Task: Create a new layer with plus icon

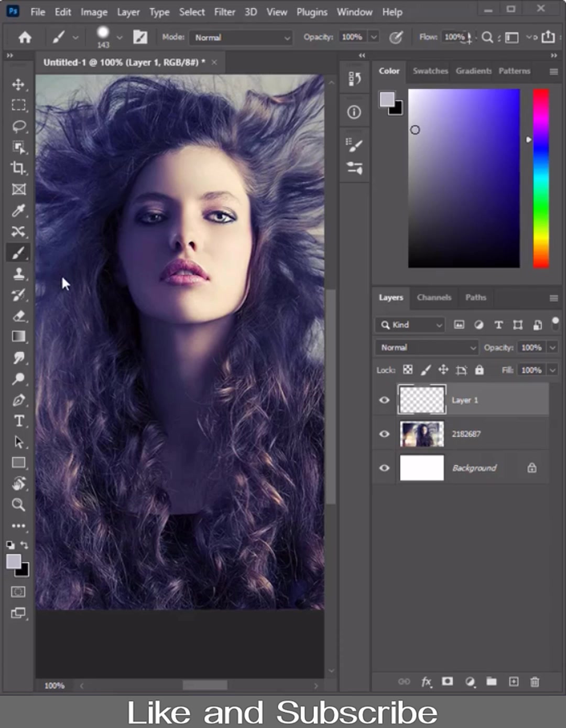Action: [514, 681]
